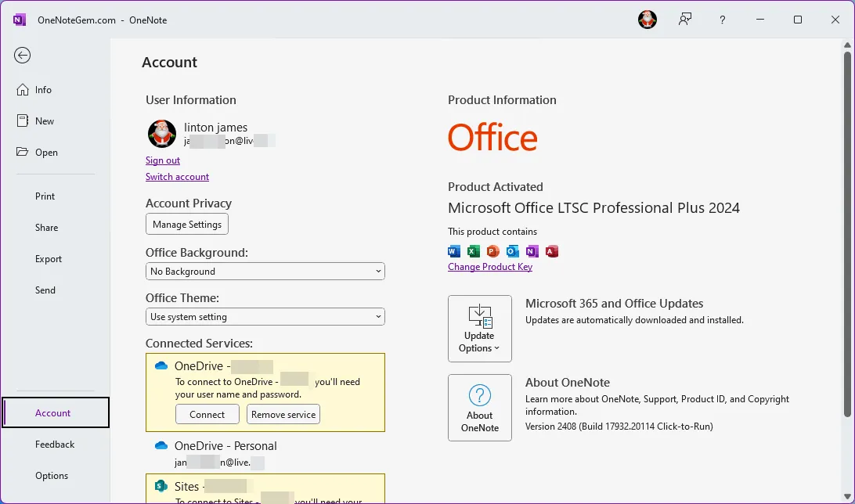855x504 pixels.
Task: Expand the Office Theme combo box
Action: (265, 317)
